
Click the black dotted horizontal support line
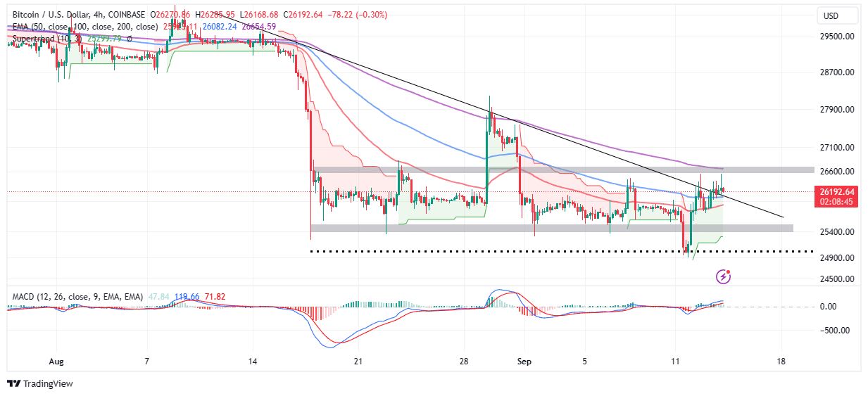(x=493, y=251)
